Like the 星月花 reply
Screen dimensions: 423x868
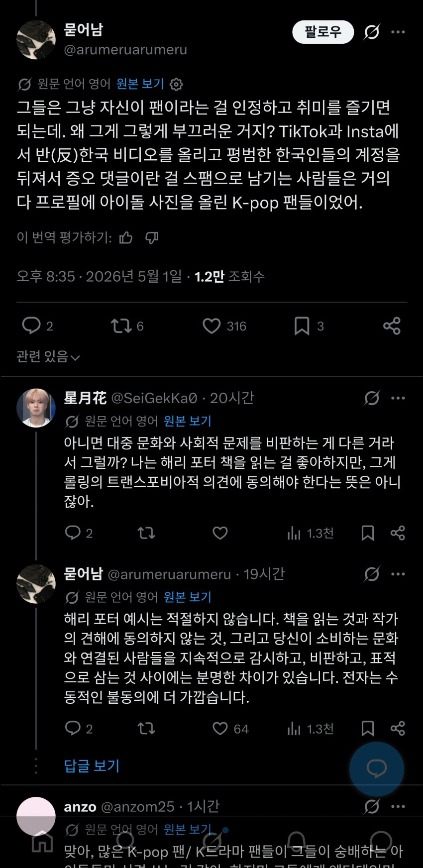coord(220,533)
